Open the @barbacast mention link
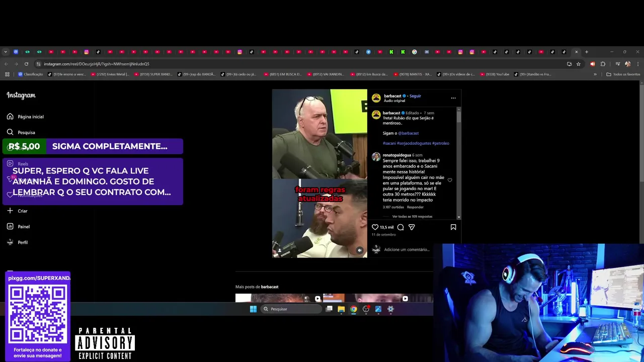The width and height of the screenshot is (644, 362). [408, 133]
